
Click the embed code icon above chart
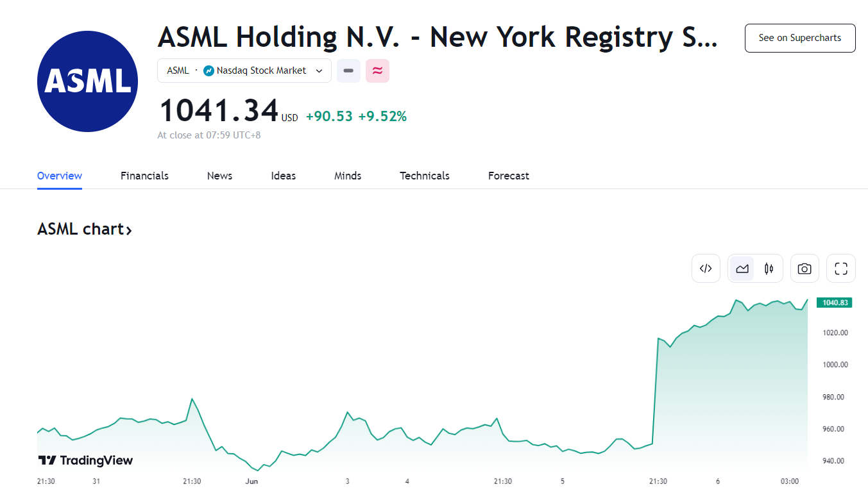click(706, 269)
